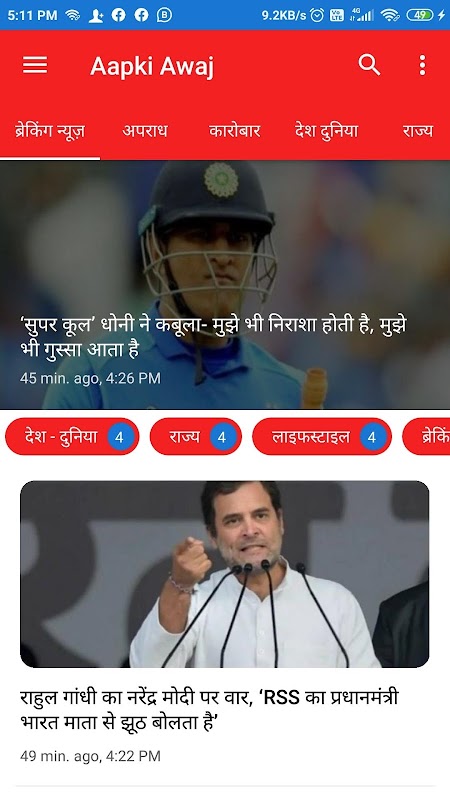Tap the WiFi icon beside the battery
450x800 pixels.
click(x=390, y=15)
